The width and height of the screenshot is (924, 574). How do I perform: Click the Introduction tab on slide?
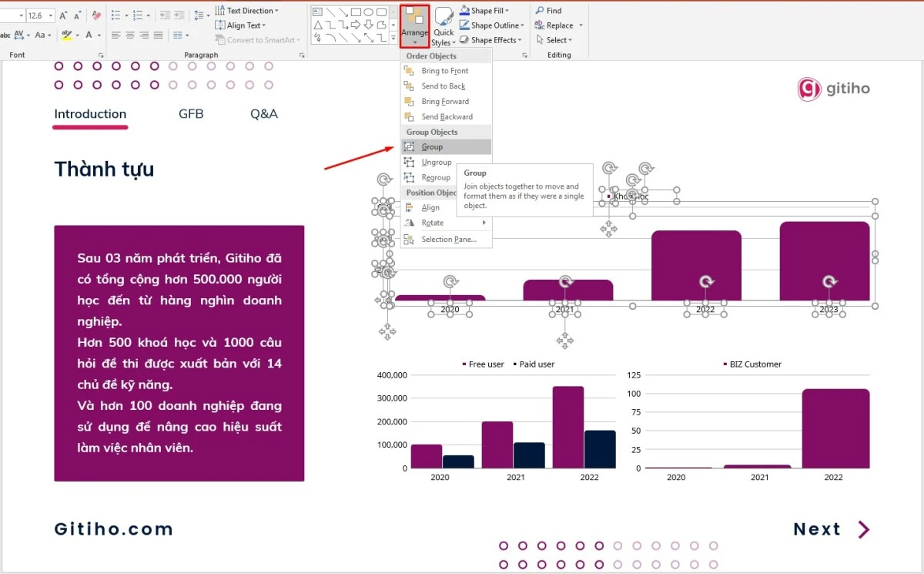pos(90,114)
